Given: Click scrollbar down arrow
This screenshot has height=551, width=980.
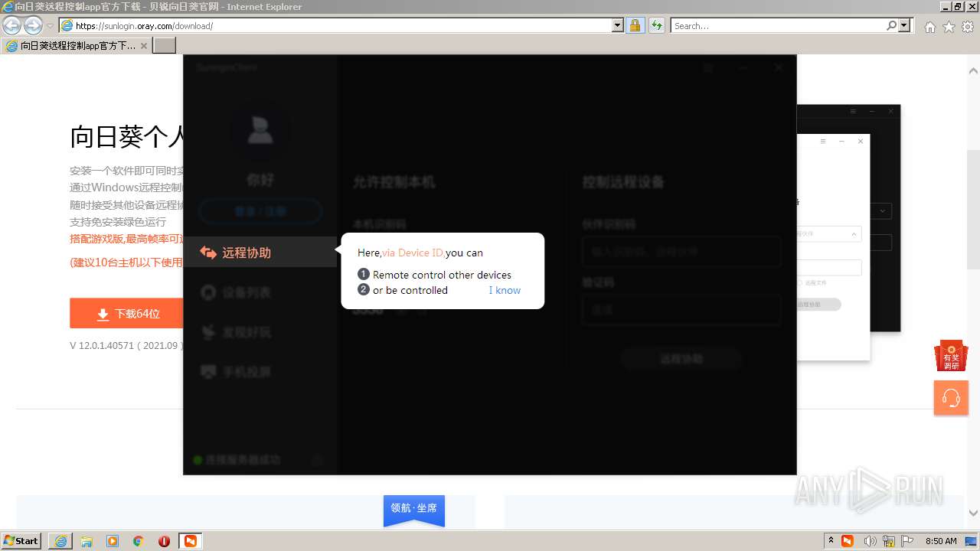Looking at the screenshot, I should [973, 514].
